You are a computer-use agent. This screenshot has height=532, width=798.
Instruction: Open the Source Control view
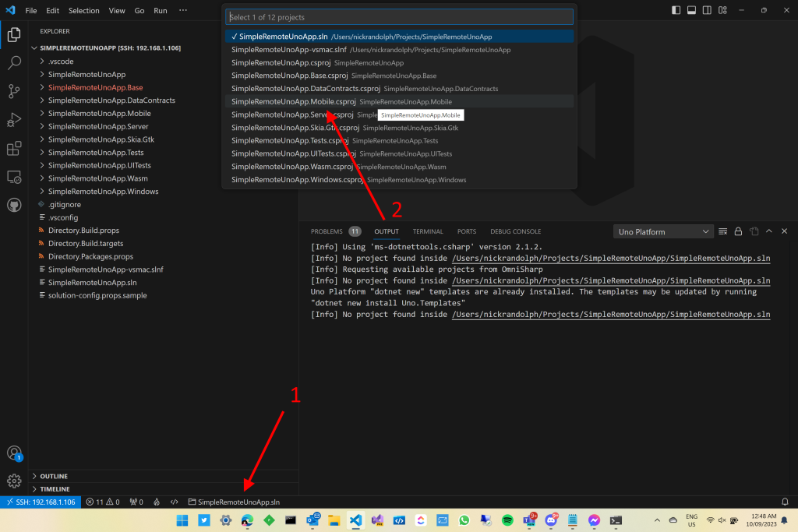(x=13, y=92)
